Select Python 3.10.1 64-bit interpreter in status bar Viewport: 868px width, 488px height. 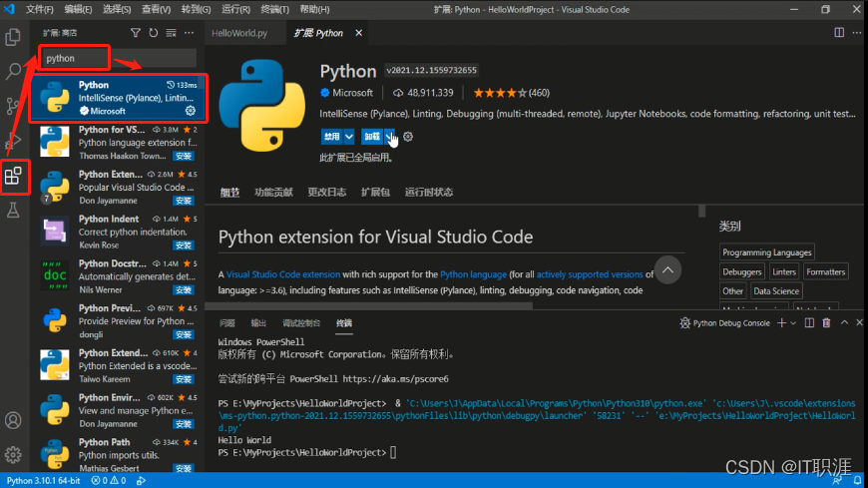coord(43,481)
